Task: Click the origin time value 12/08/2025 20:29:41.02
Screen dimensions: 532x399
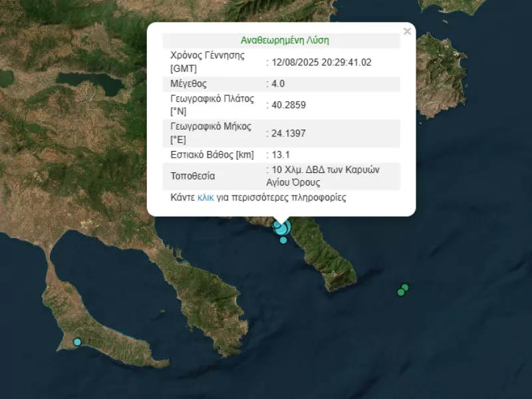Action: click(322, 63)
